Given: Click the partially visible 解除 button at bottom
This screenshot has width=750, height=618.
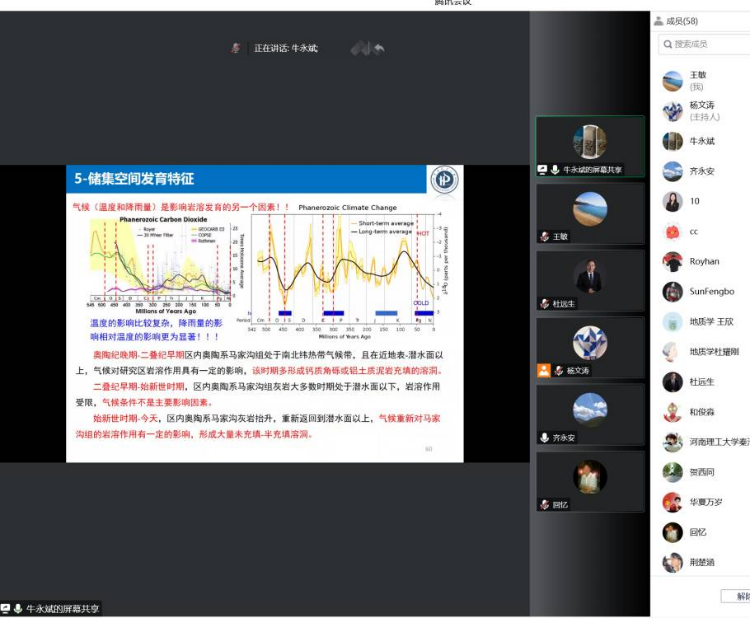Looking at the screenshot, I should [738, 596].
